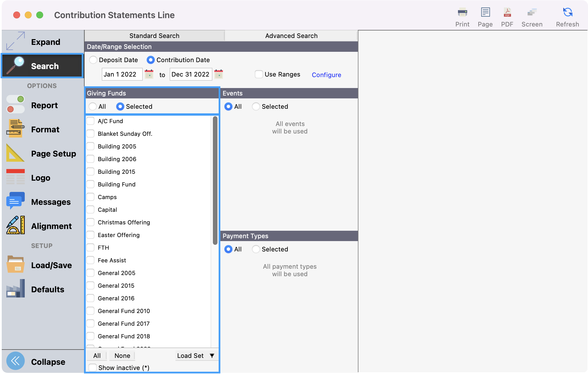Click the Giving Funds list scrollbar
The height and width of the screenshot is (374, 588).
[x=215, y=180]
